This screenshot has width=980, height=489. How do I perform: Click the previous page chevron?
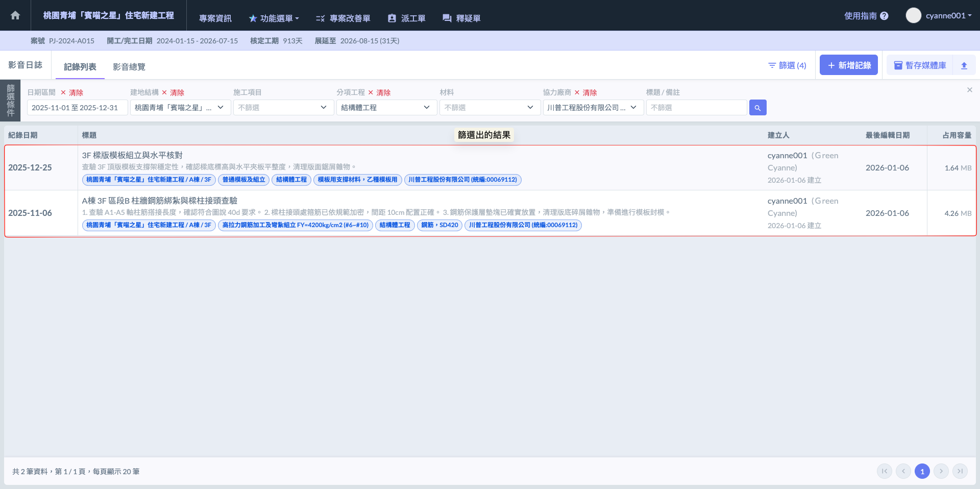pos(903,471)
